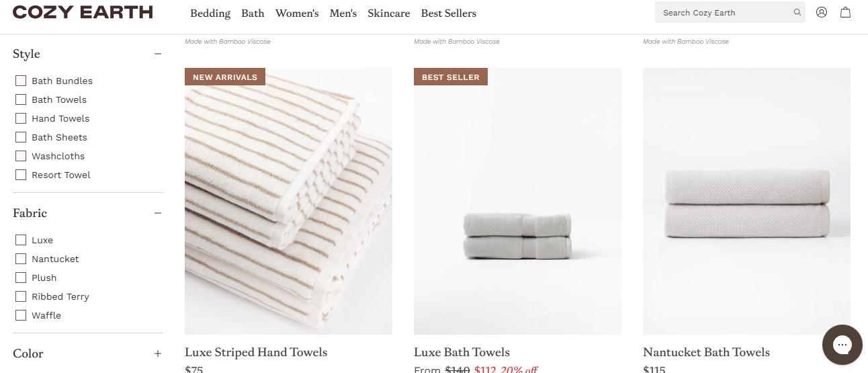Open the Bedding menu
The image size is (868, 373).
[x=210, y=13]
